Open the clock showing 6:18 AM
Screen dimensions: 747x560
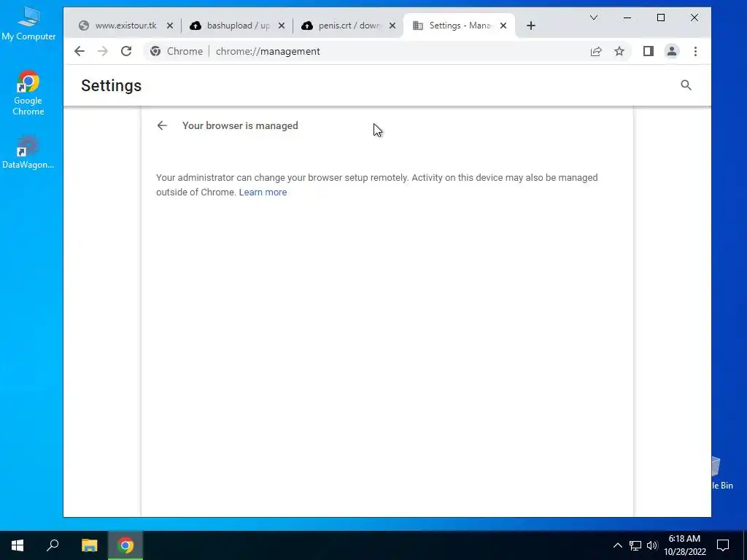pyautogui.click(x=685, y=545)
